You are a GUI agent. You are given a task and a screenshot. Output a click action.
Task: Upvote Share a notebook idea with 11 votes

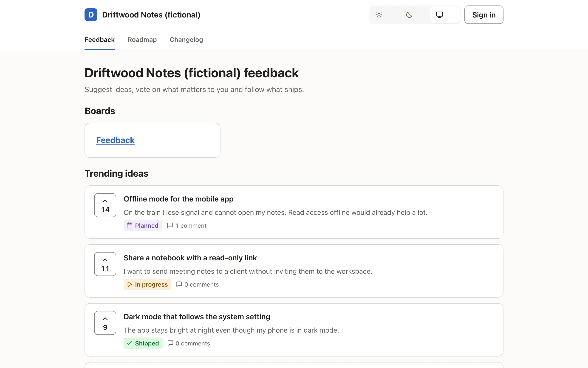(105, 264)
